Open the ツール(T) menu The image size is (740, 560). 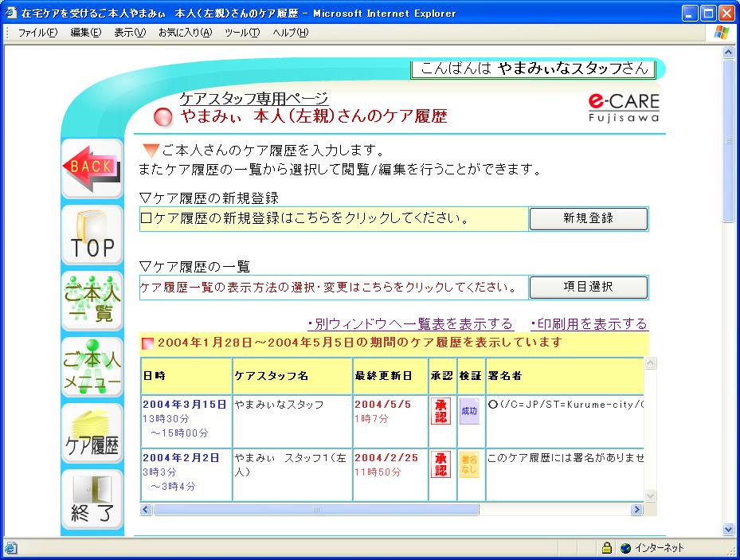pos(242,33)
